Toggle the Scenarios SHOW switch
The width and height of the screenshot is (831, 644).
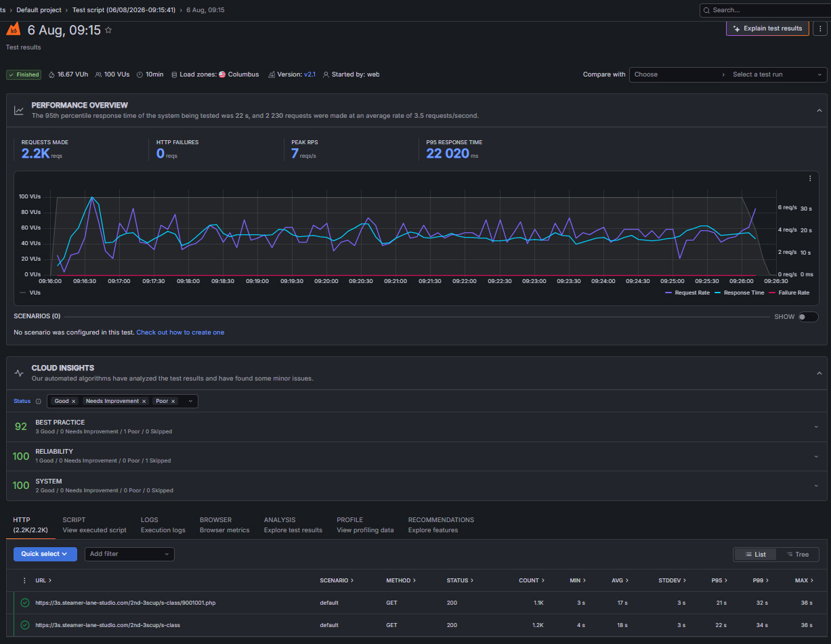click(x=807, y=316)
